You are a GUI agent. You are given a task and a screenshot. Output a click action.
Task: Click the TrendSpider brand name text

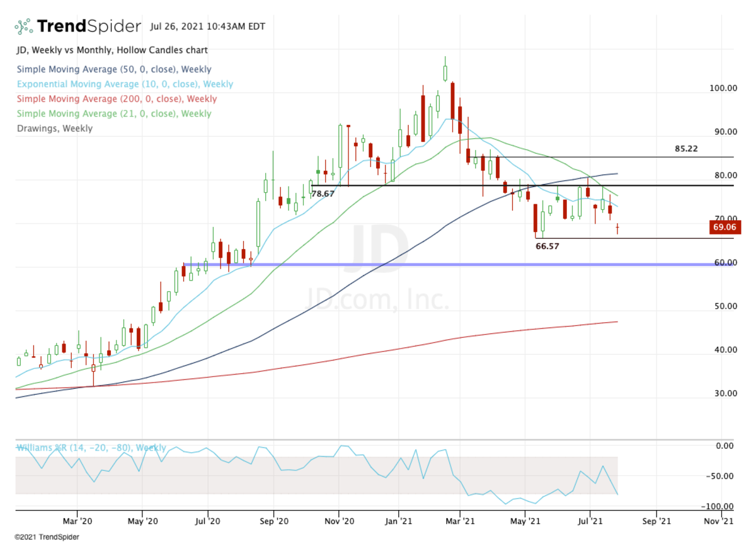(89, 26)
